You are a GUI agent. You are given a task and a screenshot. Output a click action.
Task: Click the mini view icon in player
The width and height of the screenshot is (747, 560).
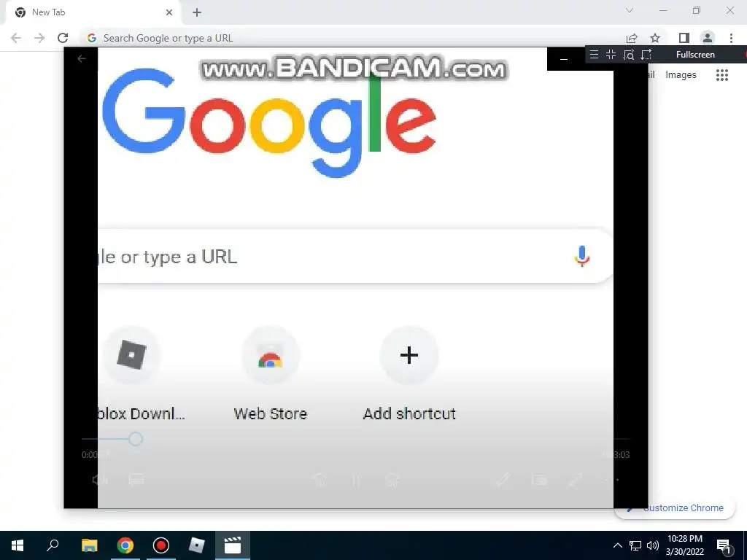(539, 480)
